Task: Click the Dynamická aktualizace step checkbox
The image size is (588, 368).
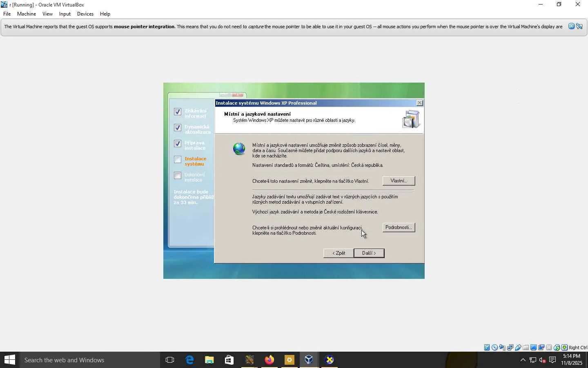Action: click(x=178, y=128)
